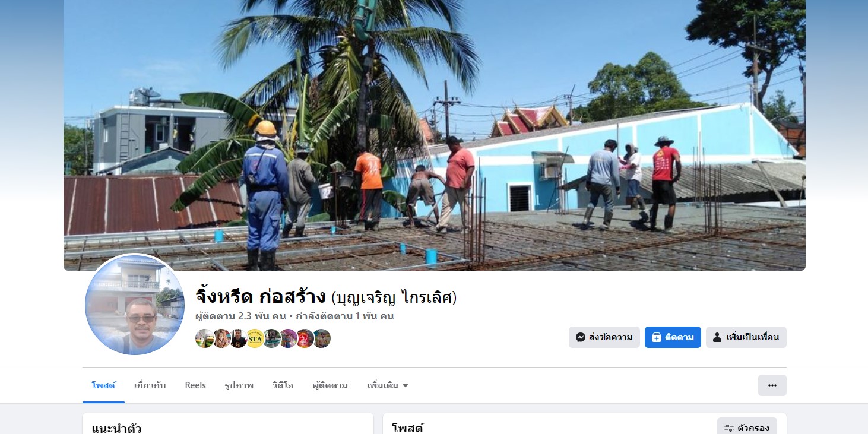Open the red bottle follower avatar
868x434 pixels.
point(305,338)
